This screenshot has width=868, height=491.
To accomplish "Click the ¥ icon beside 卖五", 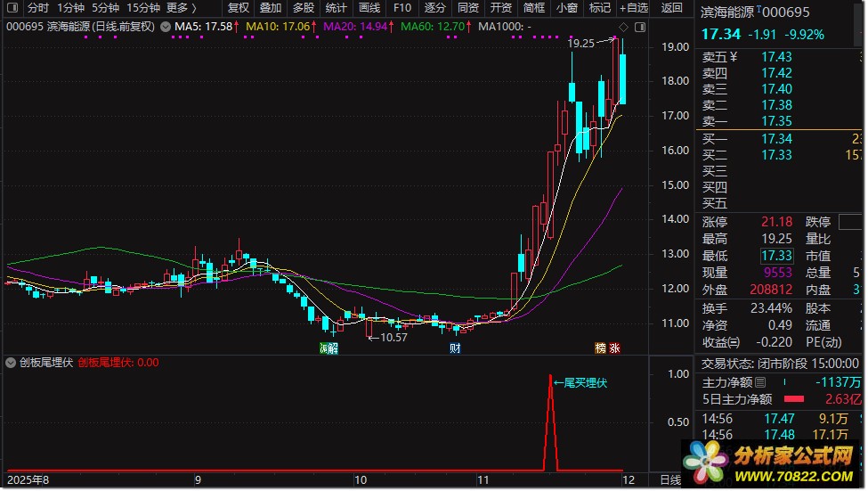I will point(734,56).
